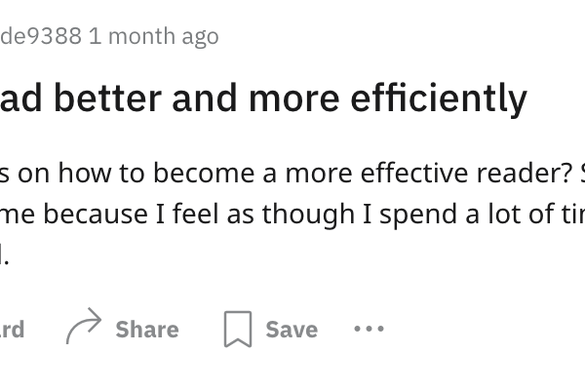585x392 pixels.
Task: Open the profile of user ending de9388
Action: [41, 36]
